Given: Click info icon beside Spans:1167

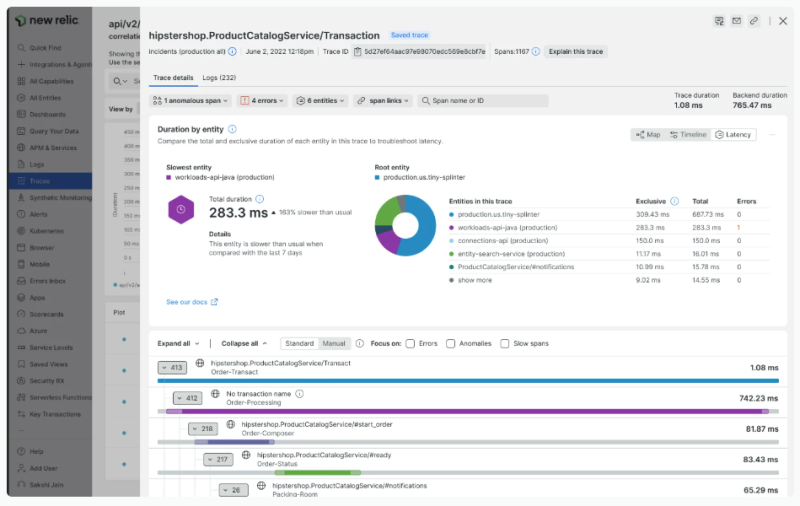Looking at the screenshot, I should 536,52.
